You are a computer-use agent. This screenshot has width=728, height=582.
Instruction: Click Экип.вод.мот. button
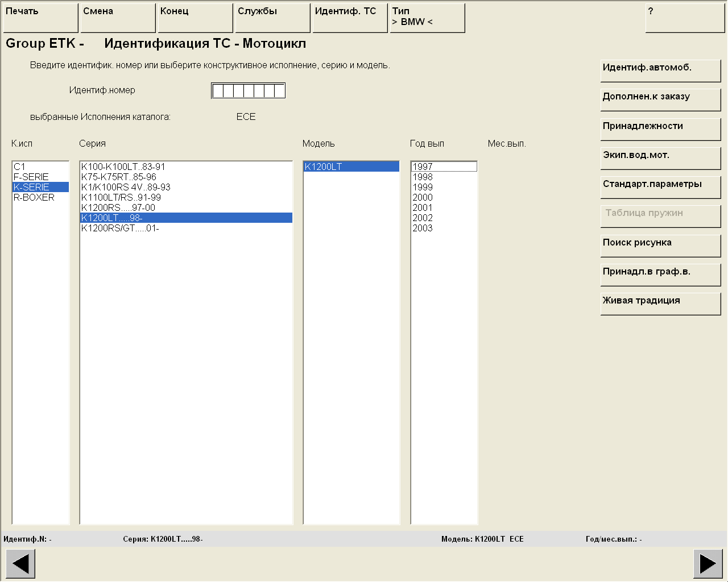660,159
